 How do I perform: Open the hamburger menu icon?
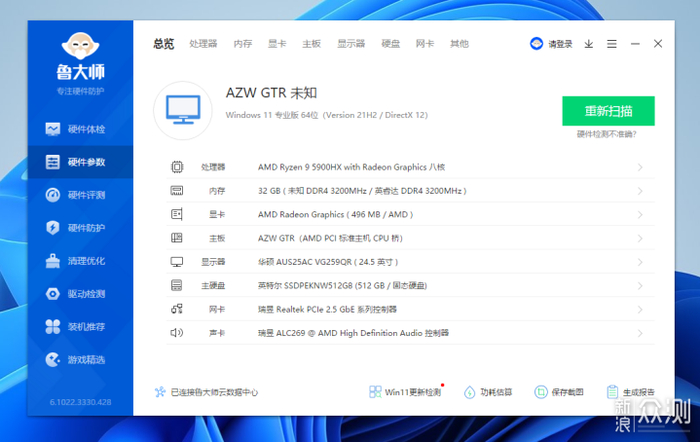tap(612, 44)
